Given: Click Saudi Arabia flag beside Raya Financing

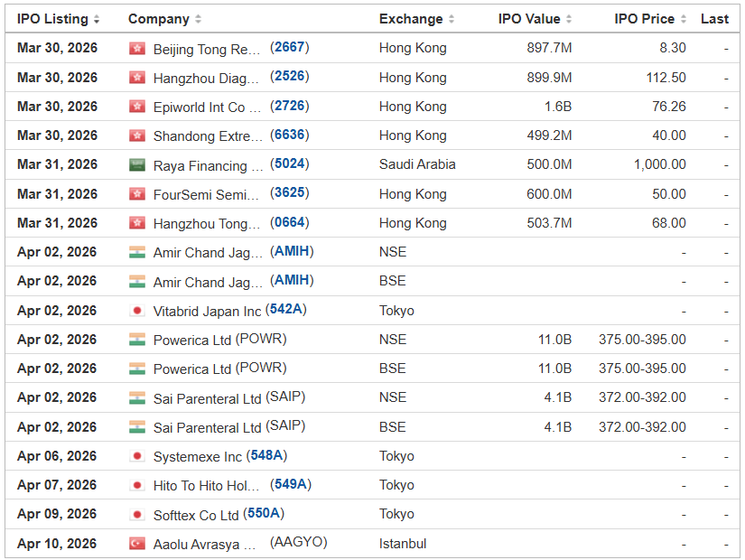Looking at the screenshot, I should click(x=137, y=165).
